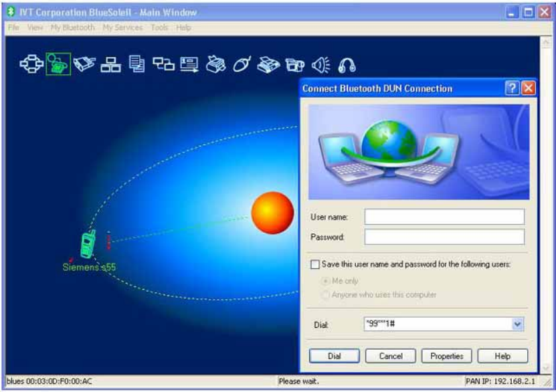Open the Tools menu
The width and height of the screenshot is (556, 392).
pos(159,27)
